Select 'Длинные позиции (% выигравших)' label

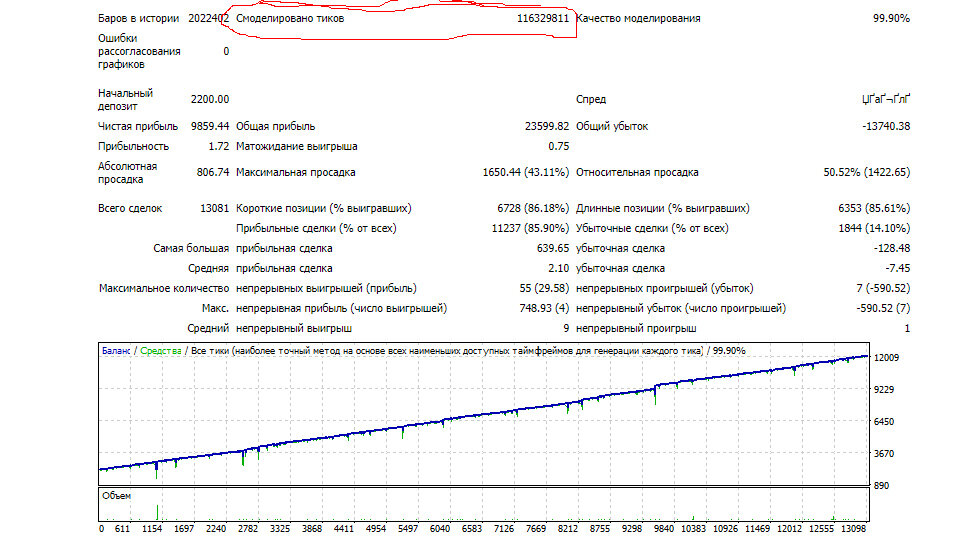click(x=662, y=208)
